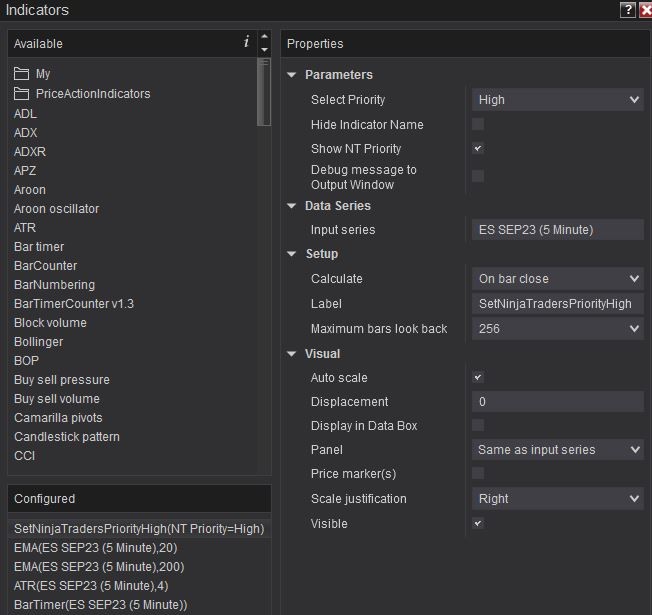Open the Select Priority dropdown
Viewport: 652px width, 615px height.
click(557, 100)
